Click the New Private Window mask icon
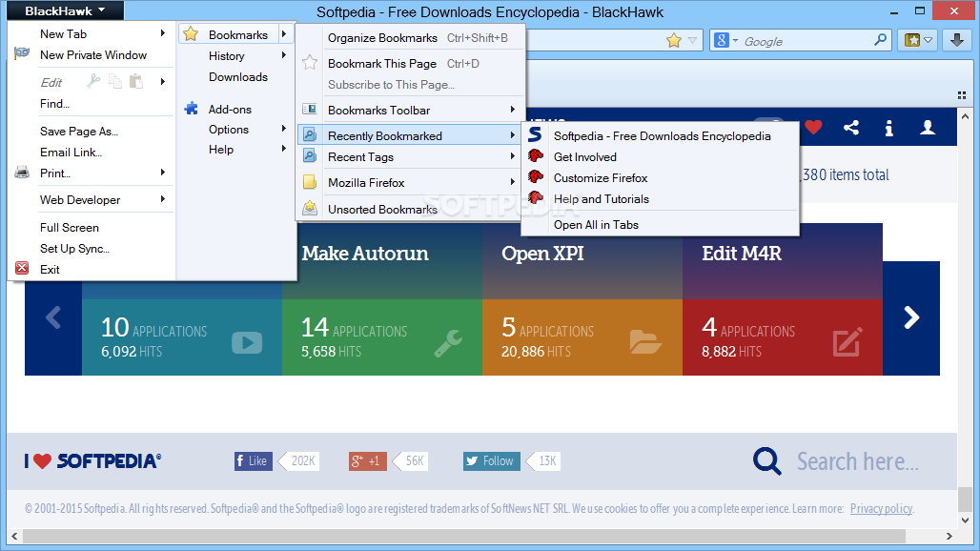The height and width of the screenshot is (551, 980). coord(22,53)
